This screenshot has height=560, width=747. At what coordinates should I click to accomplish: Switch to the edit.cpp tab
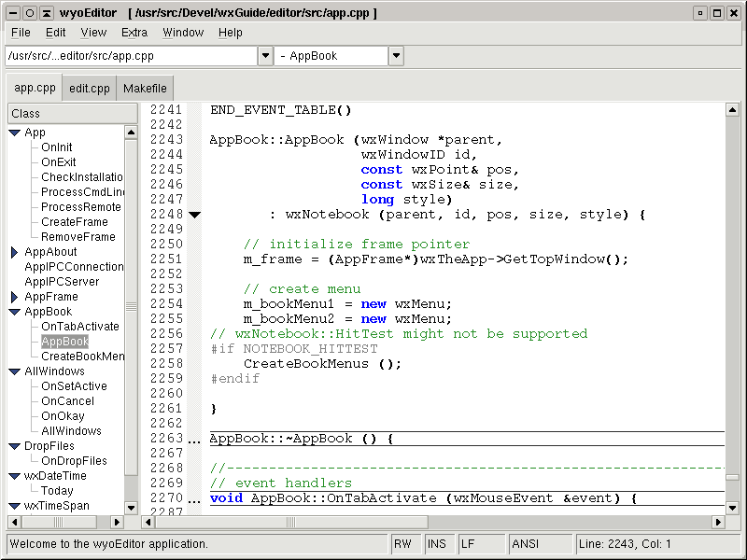89,89
